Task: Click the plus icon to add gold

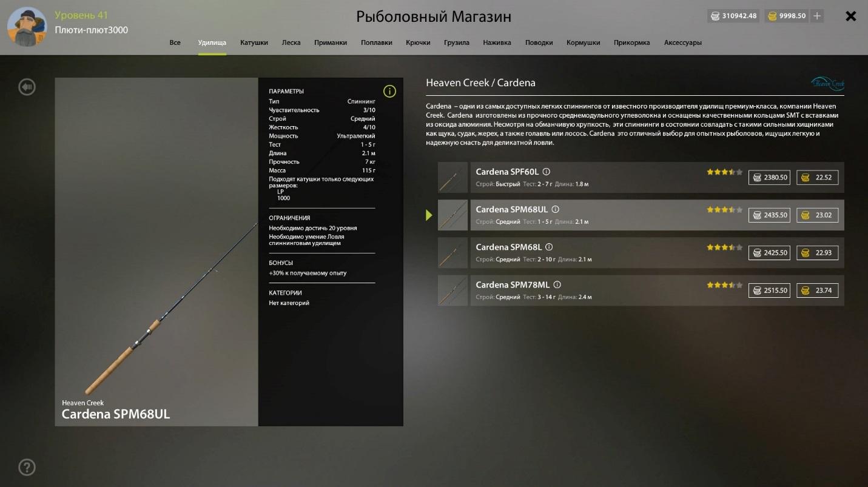Action: (818, 16)
